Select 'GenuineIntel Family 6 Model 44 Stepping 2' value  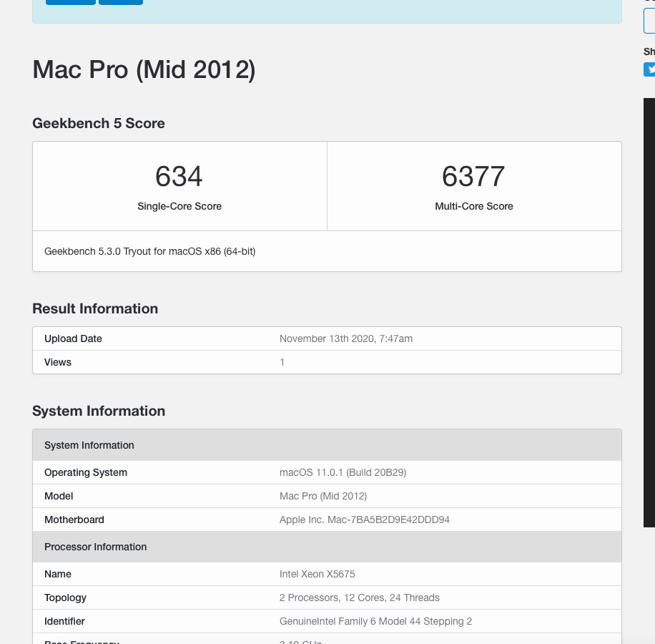click(376, 621)
